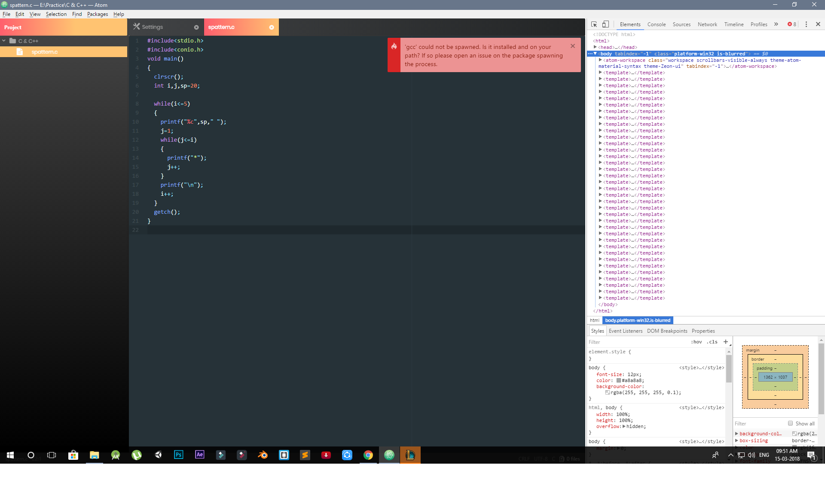Select the inspect element tool in DevTools
The image size is (825, 504).
coord(594,24)
